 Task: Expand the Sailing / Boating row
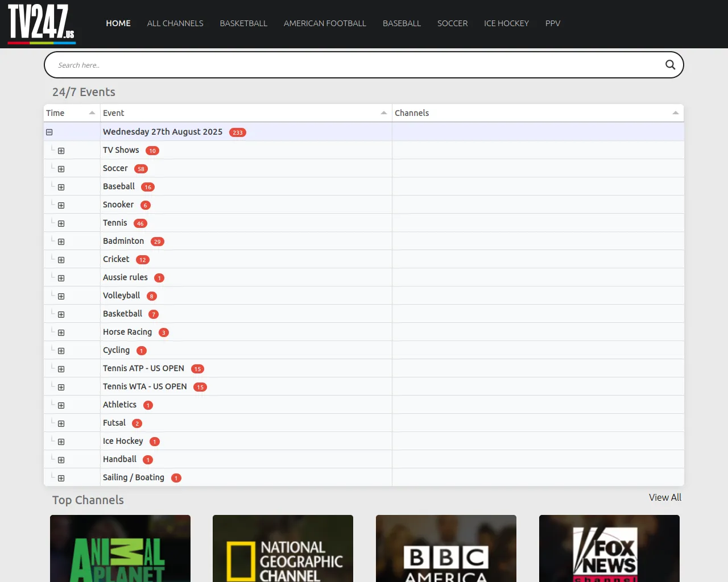coord(61,478)
